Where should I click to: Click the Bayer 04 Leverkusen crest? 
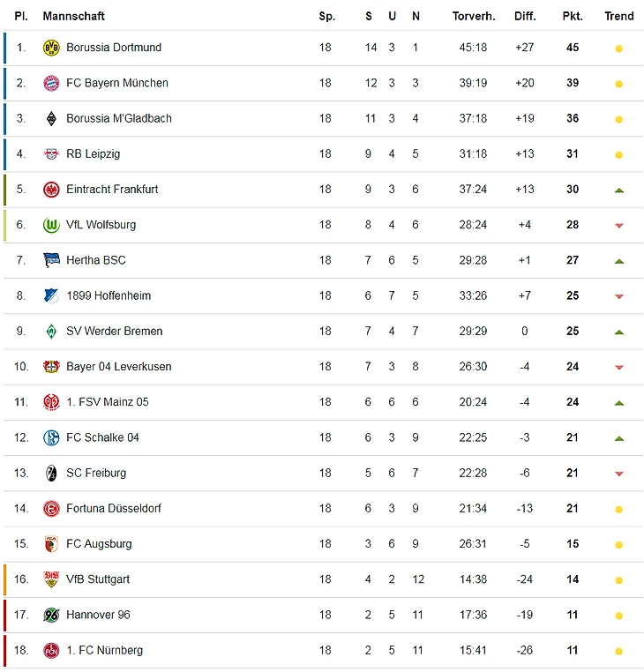tap(51, 367)
